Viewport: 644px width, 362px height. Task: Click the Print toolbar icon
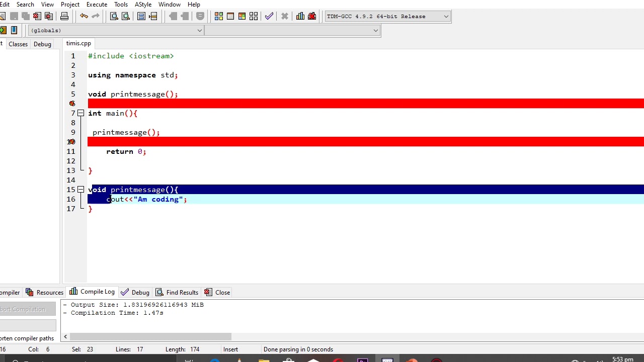(x=64, y=16)
